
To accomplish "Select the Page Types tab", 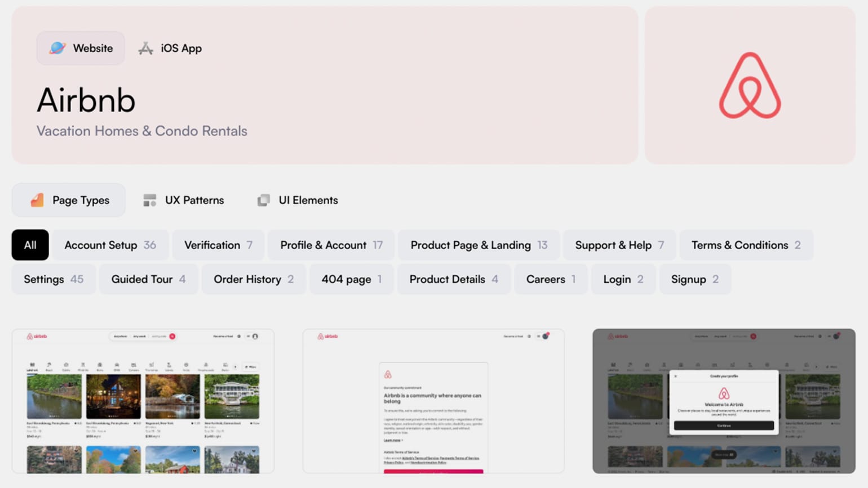I will [69, 200].
